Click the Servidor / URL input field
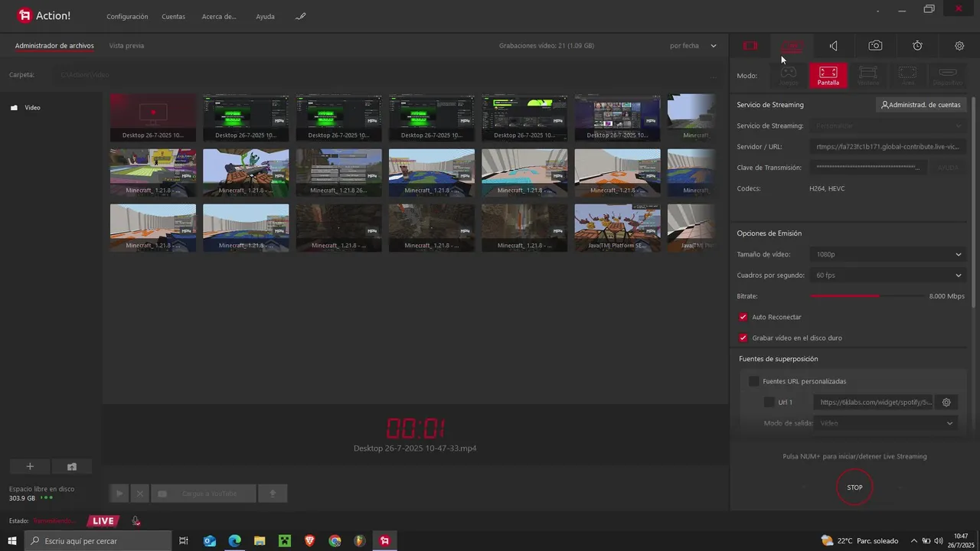 click(x=888, y=147)
